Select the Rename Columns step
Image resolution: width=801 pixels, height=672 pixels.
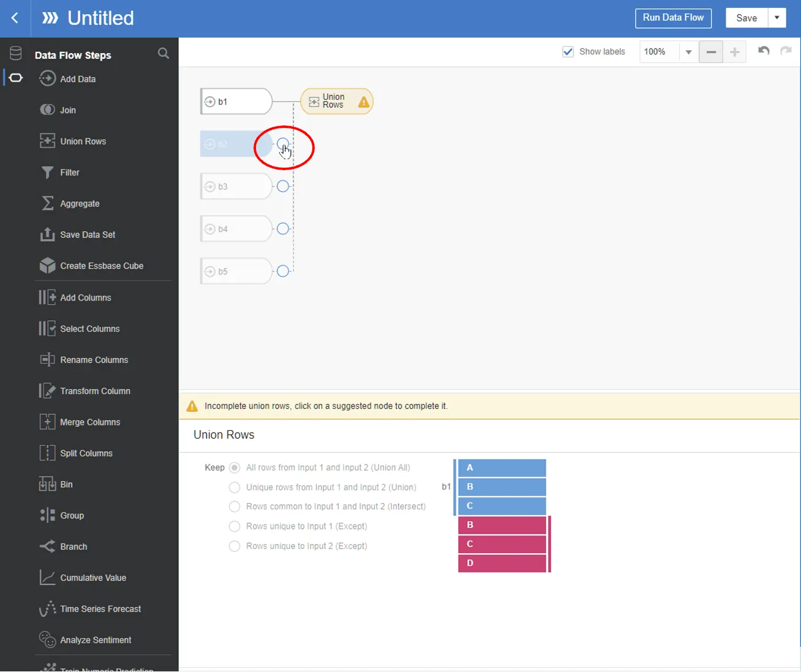coord(83,360)
